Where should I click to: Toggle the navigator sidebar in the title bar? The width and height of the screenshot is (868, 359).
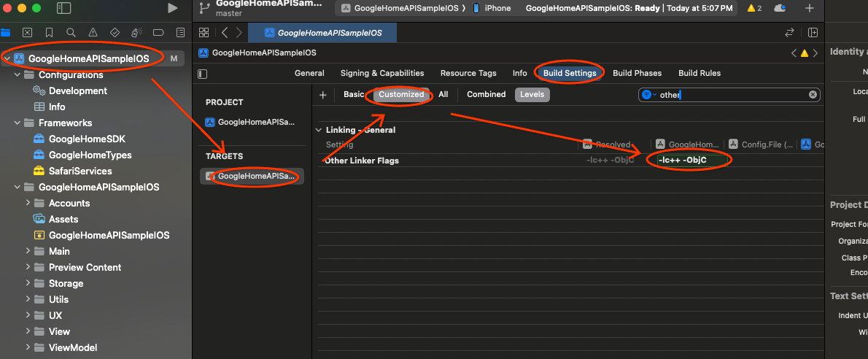point(64,8)
